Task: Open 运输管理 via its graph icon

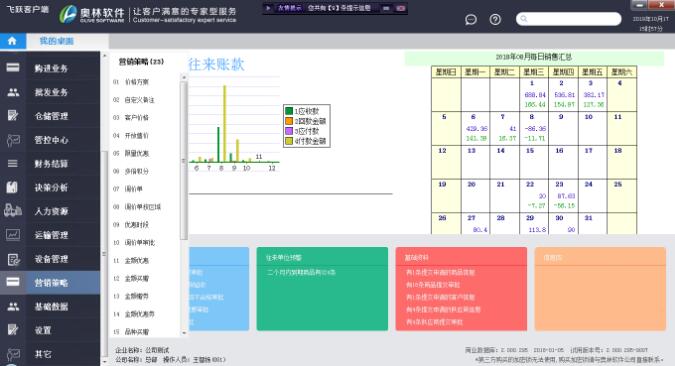Action: tap(13, 235)
